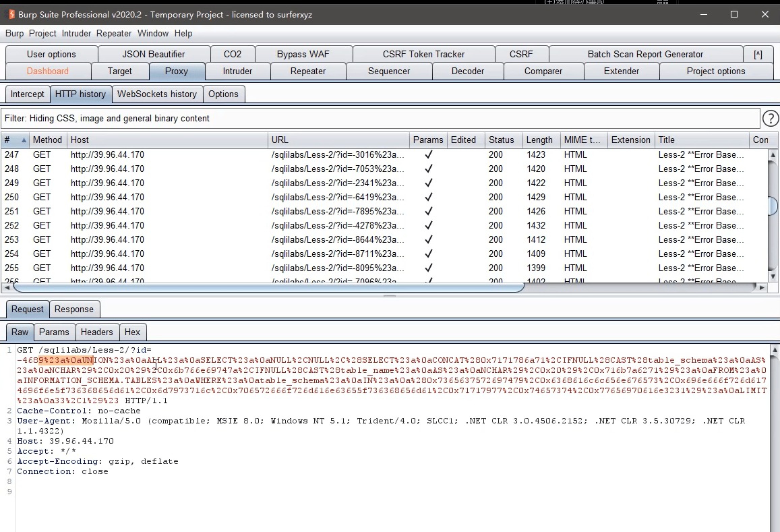
Task: Open the filter help question mark icon
Action: [x=771, y=119]
